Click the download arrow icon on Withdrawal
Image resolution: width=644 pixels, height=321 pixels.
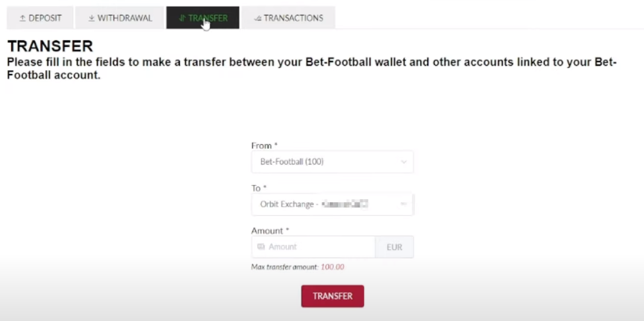pos(91,18)
